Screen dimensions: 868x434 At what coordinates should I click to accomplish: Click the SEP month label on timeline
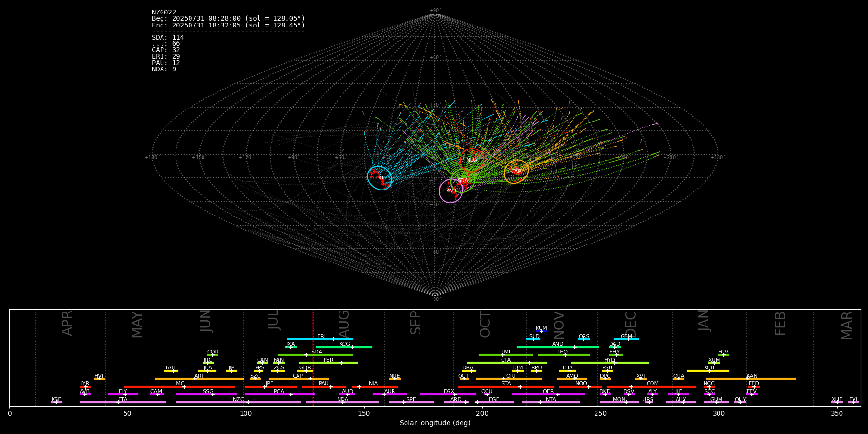tap(416, 323)
